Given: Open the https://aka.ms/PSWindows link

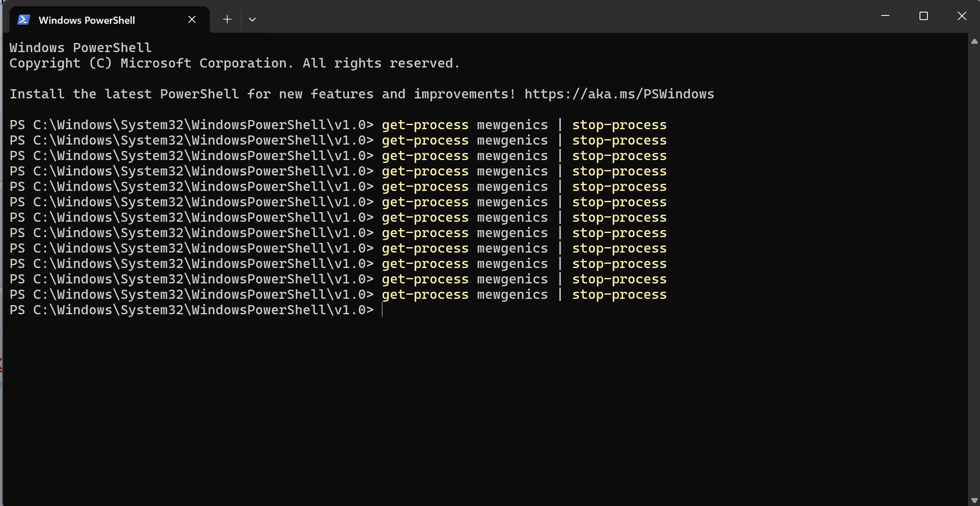Looking at the screenshot, I should point(619,94).
